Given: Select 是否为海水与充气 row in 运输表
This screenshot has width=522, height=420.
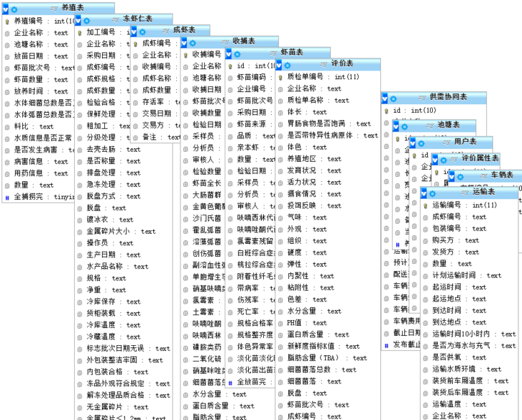Looking at the screenshot, I should tap(469, 345).
